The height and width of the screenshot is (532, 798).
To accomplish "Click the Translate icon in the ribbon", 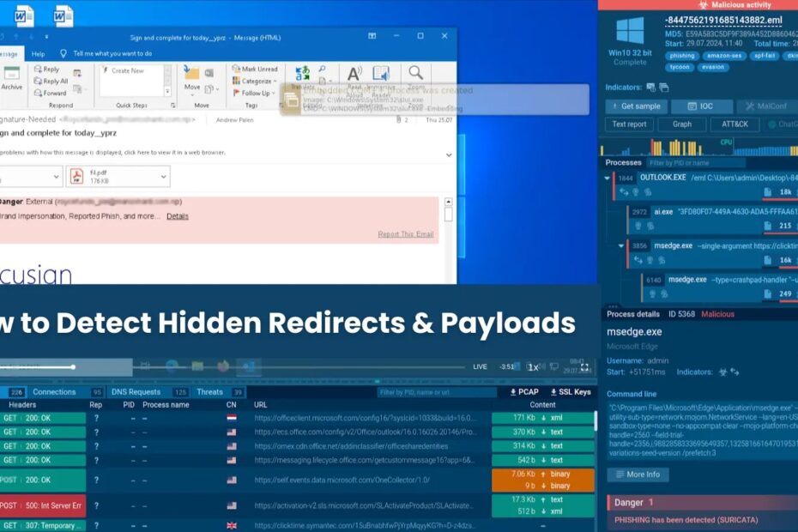I will pos(303,75).
